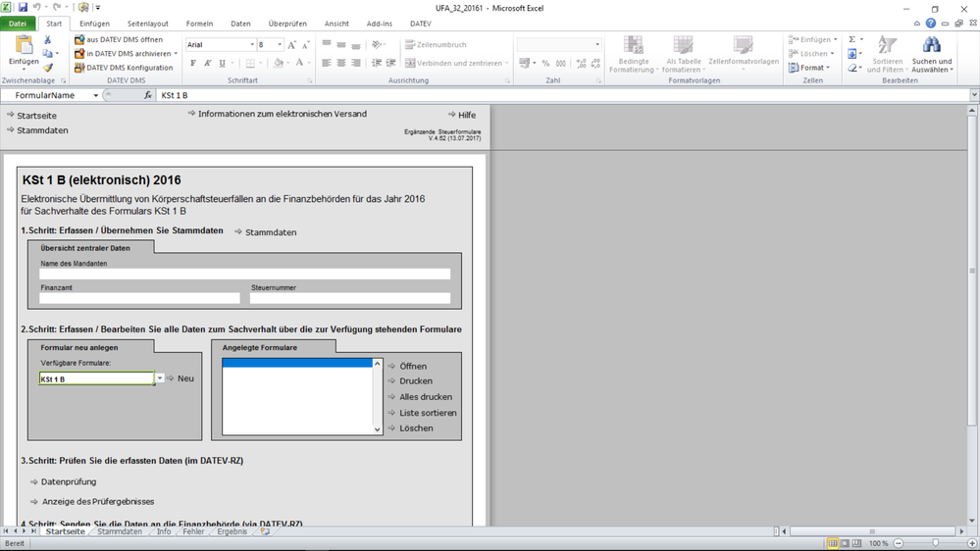Toggle italic formatting (K)

pyautogui.click(x=208, y=63)
